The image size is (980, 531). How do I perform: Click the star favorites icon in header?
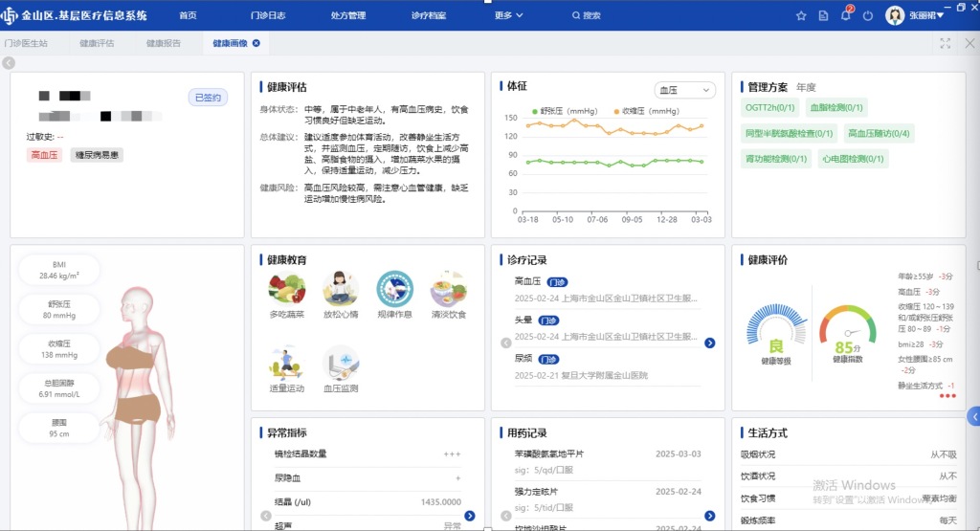click(x=801, y=15)
